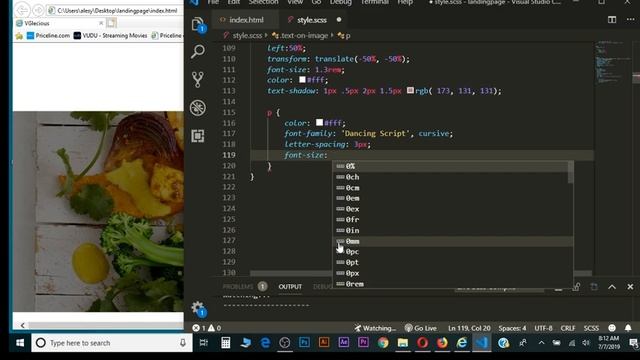Click browser scroll-left arrow
The height and width of the screenshot is (360, 640).
(x=22, y=325)
